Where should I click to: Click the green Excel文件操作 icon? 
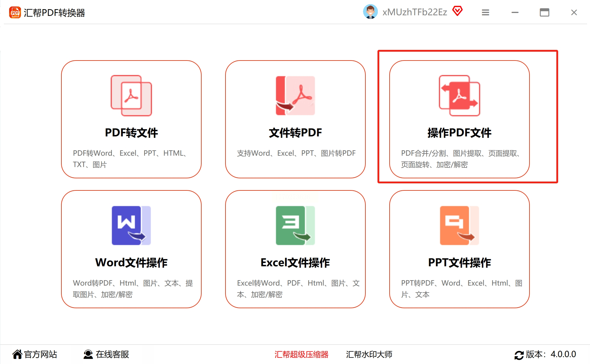(x=295, y=225)
